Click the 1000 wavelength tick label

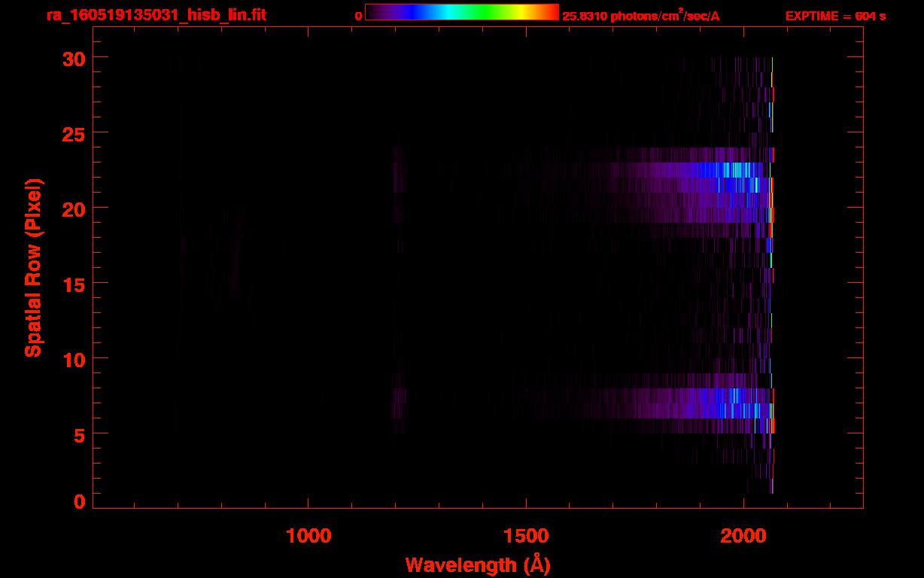[x=309, y=536]
